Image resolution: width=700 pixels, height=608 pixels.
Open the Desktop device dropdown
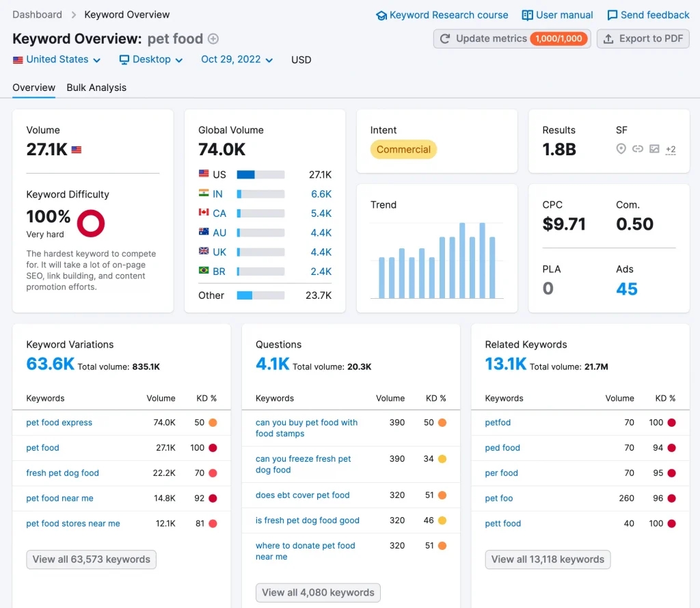coord(151,60)
